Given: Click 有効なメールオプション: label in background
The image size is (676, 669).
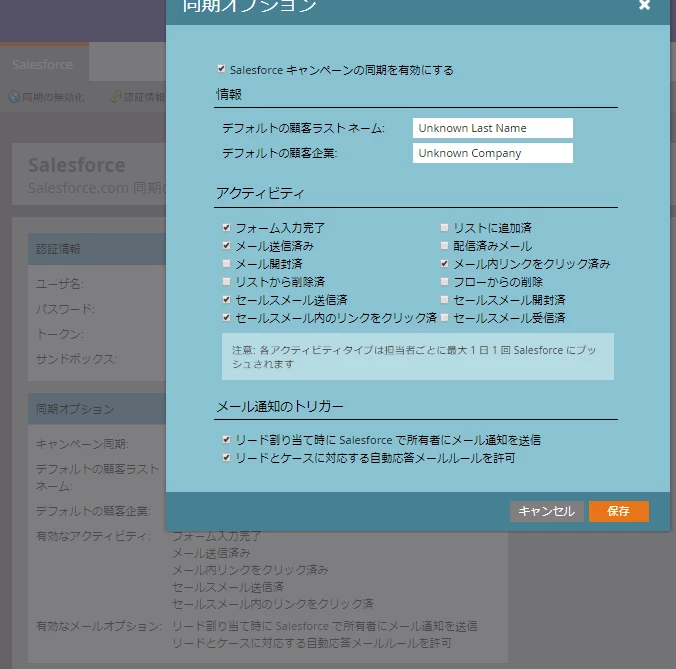Looking at the screenshot, I should pyautogui.click(x=99, y=626).
